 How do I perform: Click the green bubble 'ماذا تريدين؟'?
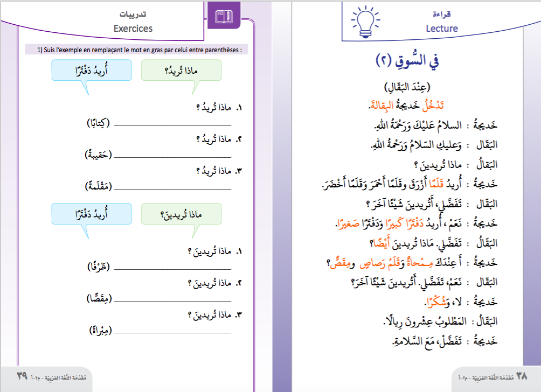[x=182, y=214]
